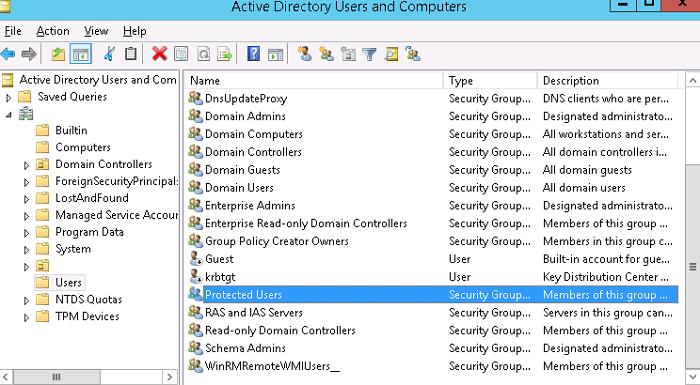Select the Domain Guests group
700x385 pixels.
[242, 170]
